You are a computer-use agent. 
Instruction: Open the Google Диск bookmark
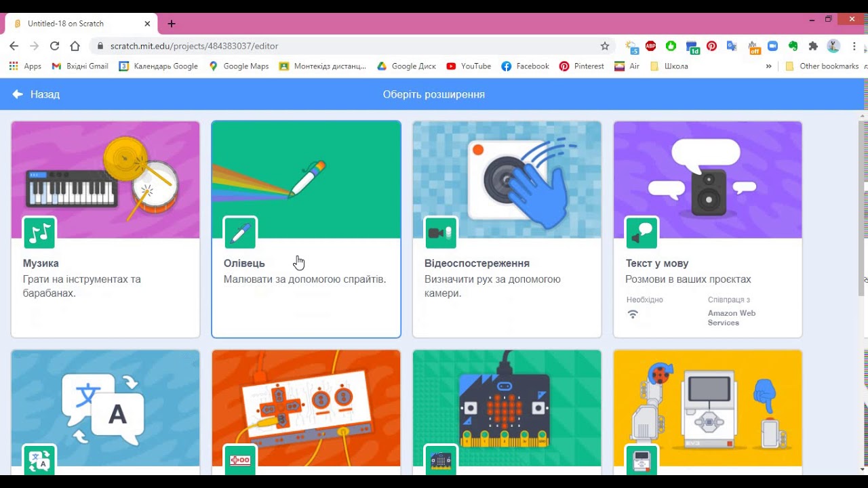click(406, 66)
